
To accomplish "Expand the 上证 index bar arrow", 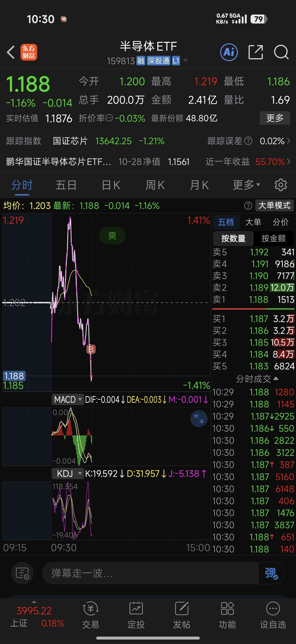I will [x=34, y=602].
